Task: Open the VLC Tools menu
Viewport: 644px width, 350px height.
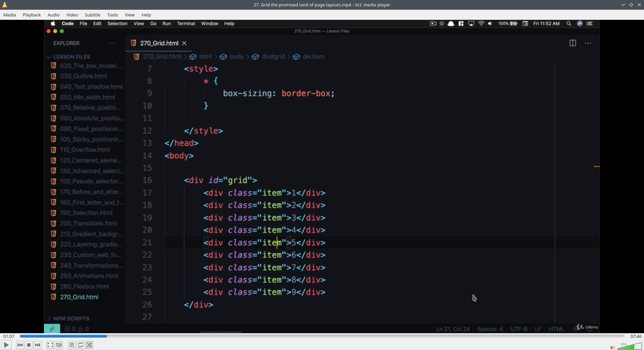Action: 113,15
